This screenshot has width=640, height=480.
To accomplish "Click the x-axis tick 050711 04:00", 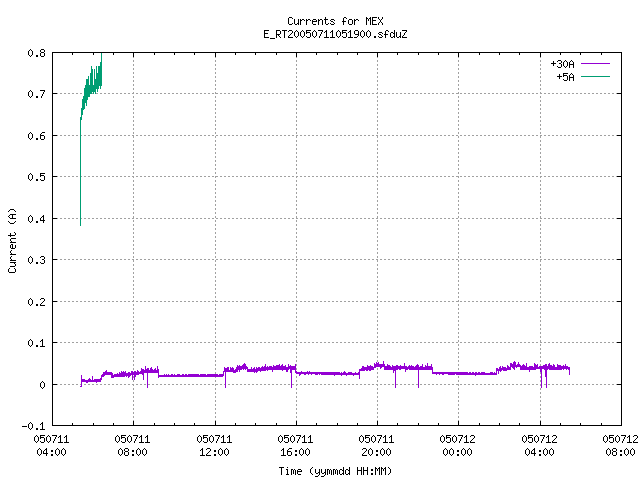I will tap(51, 446).
